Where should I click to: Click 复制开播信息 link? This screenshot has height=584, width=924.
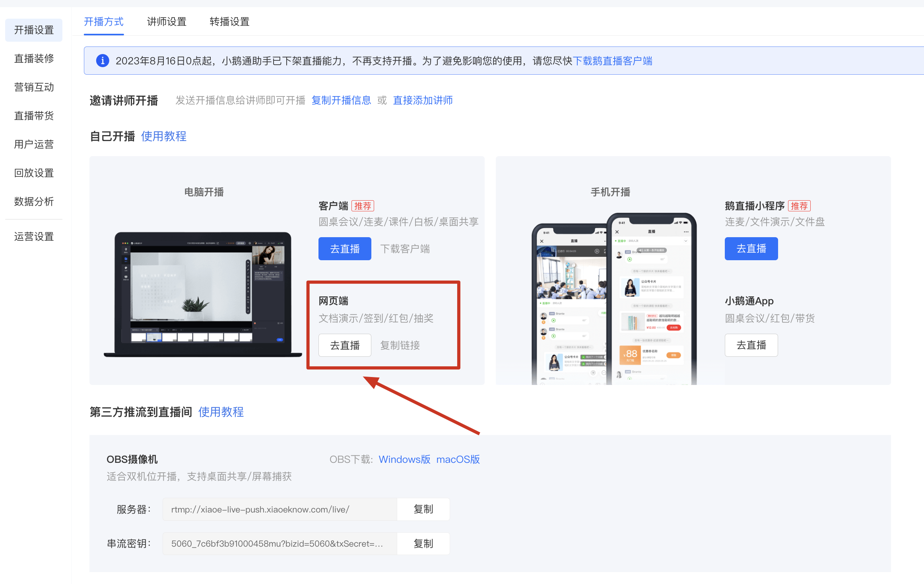coord(341,101)
